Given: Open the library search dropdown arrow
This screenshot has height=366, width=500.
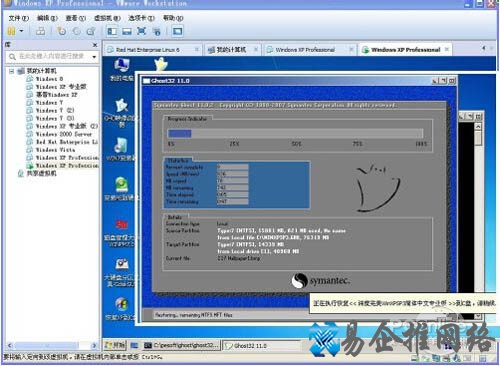Looking at the screenshot, I should point(94,57).
